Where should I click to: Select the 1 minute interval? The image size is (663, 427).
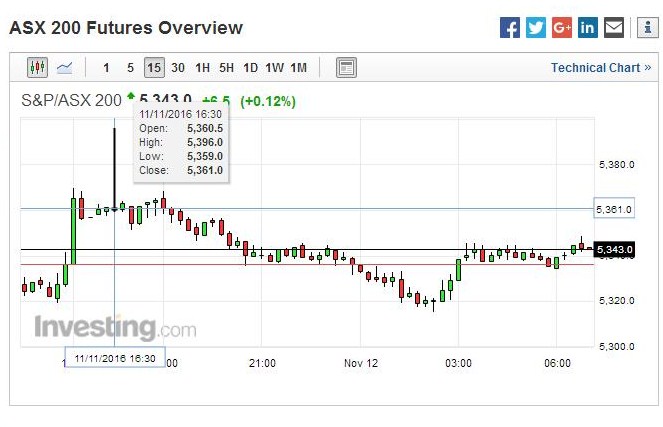(106, 68)
